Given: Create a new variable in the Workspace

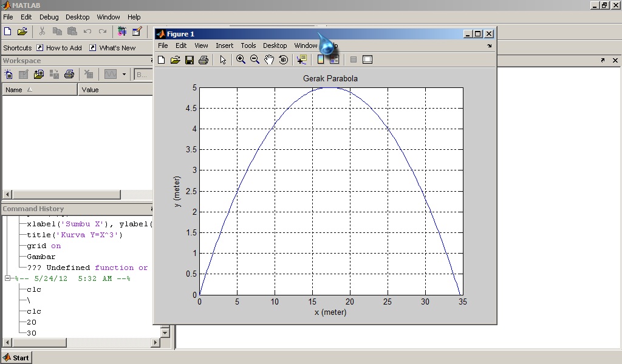Looking at the screenshot, I should pyautogui.click(x=9, y=74).
